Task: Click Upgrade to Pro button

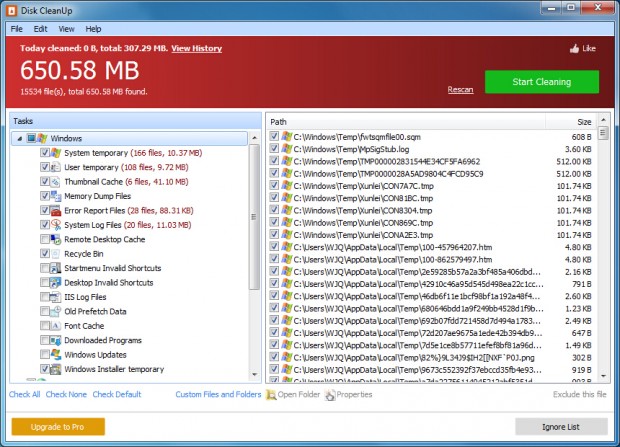Action: pyautogui.click(x=58, y=427)
